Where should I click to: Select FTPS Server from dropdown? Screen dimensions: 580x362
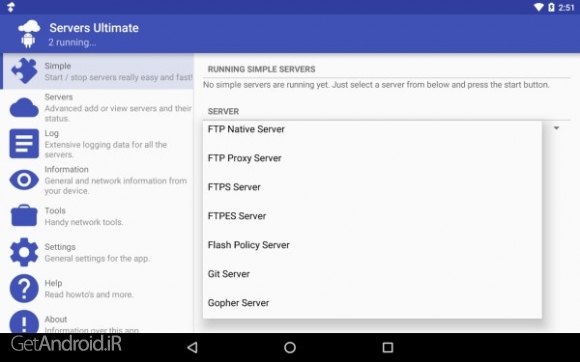point(372,187)
